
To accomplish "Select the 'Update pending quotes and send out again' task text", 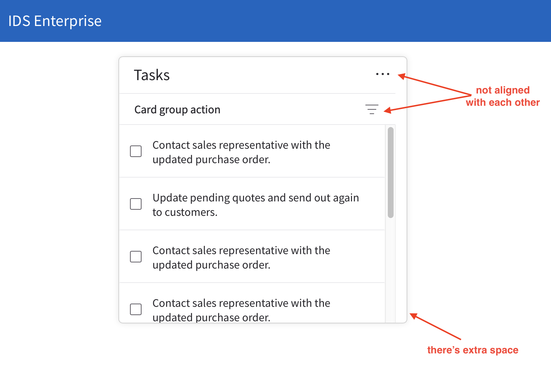I will pos(256,205).
